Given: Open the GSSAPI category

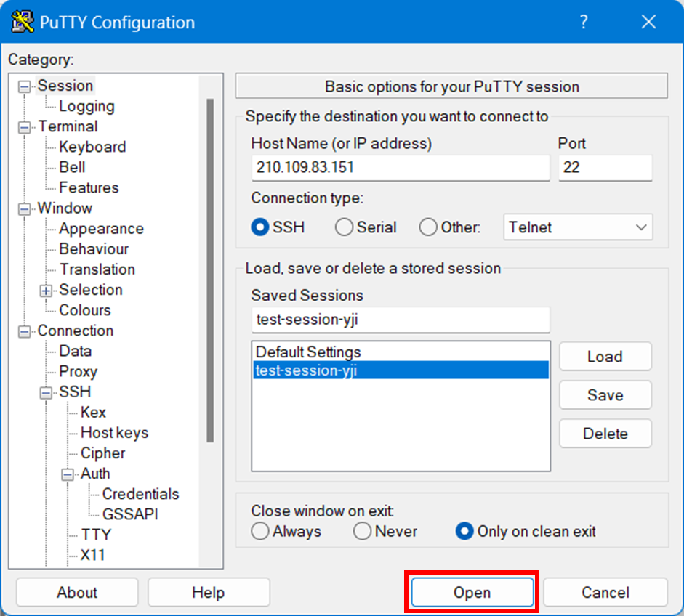Looking at the screenshot, I should (130, 514).
